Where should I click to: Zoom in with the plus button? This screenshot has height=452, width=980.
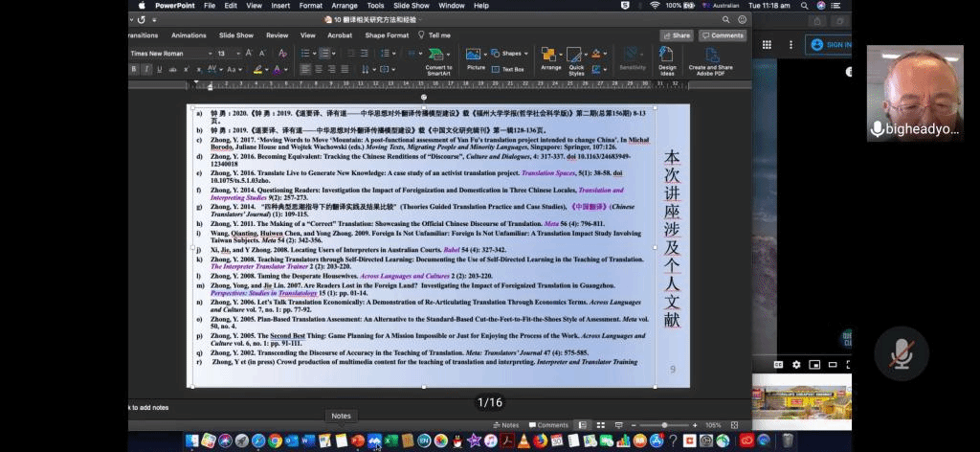point(695,425)
